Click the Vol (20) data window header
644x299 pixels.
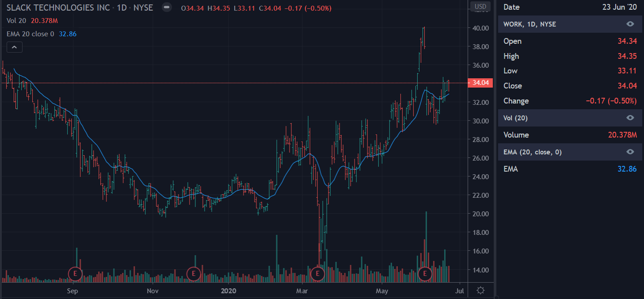515,118
